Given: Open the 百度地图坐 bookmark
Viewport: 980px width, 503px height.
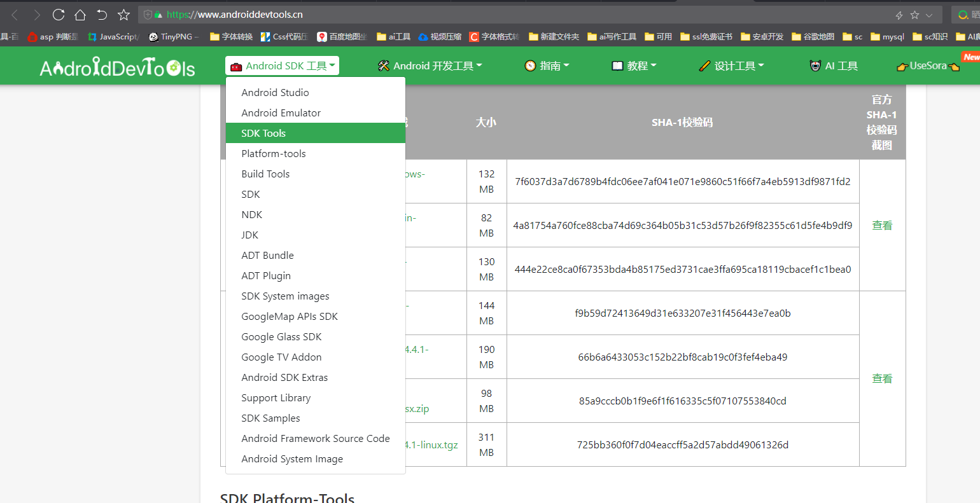Looking at the screenshot, I should (342, 37).
